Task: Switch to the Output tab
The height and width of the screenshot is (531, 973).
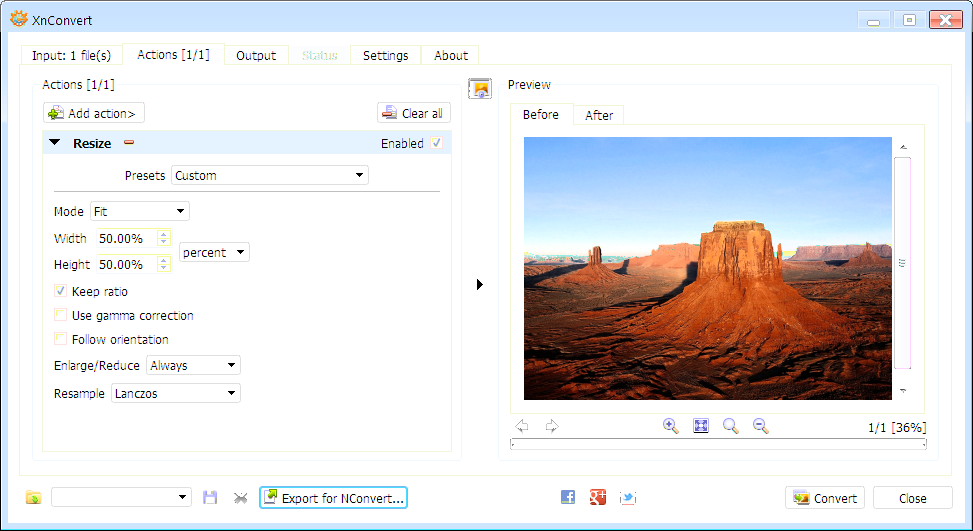Action: (256, 55)
